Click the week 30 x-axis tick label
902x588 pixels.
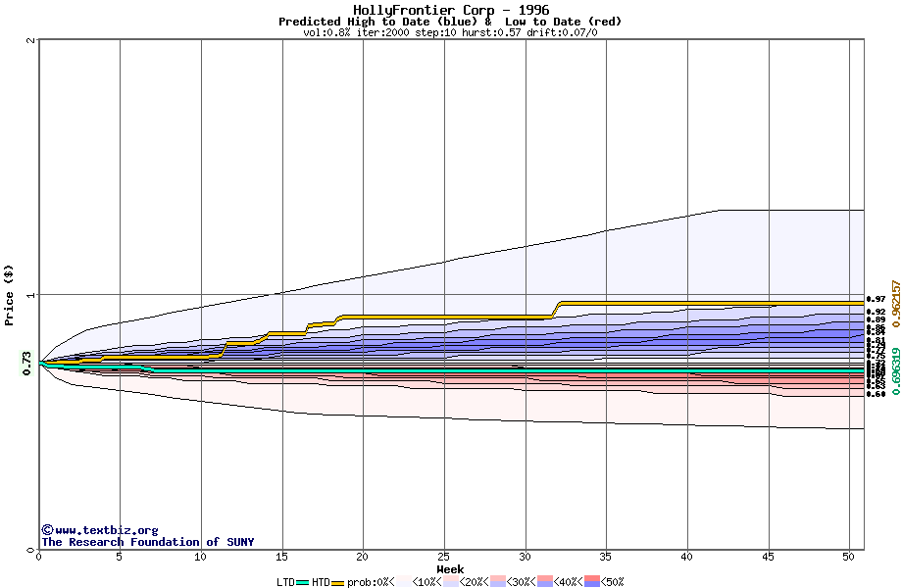click(525, 557)
